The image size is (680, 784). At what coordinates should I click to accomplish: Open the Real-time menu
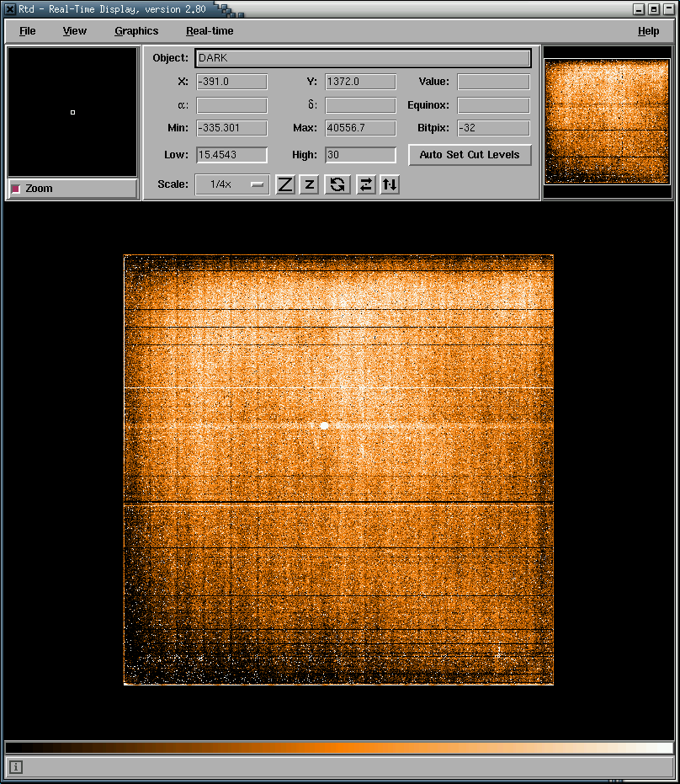point(210,31)
